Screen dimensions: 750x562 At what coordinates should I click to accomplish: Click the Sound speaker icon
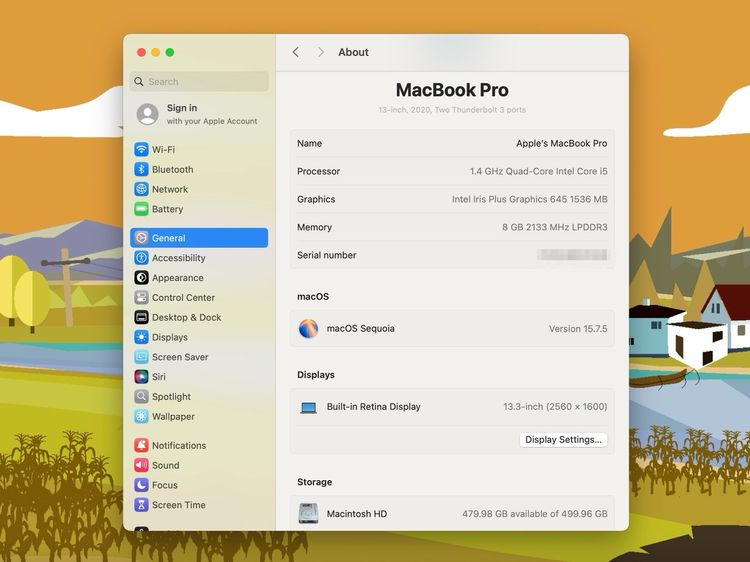[x=141, y=465]
